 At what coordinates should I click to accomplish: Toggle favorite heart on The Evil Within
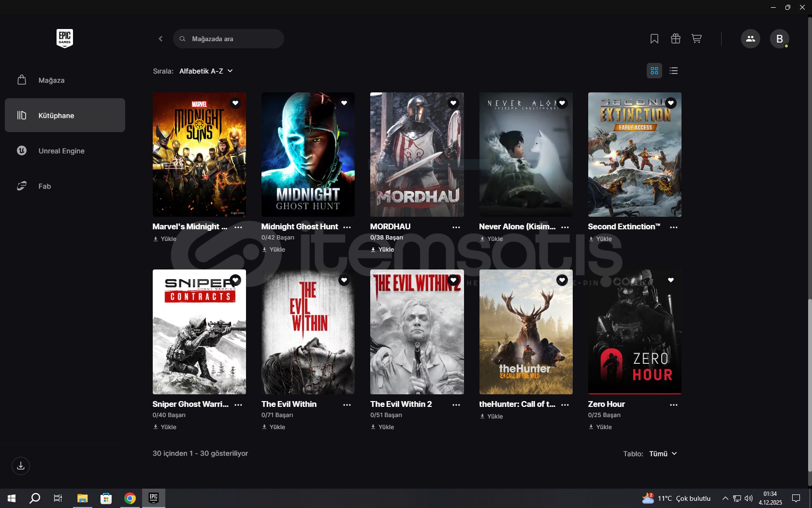point(344,280)
